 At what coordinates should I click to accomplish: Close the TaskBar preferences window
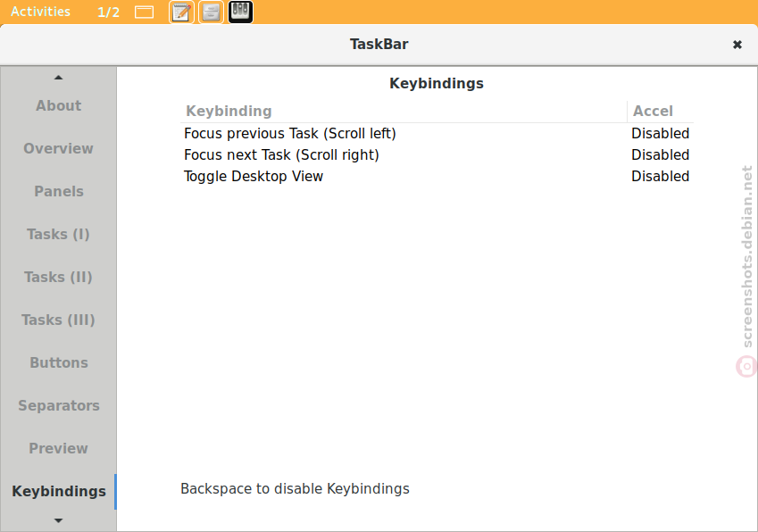737,45
